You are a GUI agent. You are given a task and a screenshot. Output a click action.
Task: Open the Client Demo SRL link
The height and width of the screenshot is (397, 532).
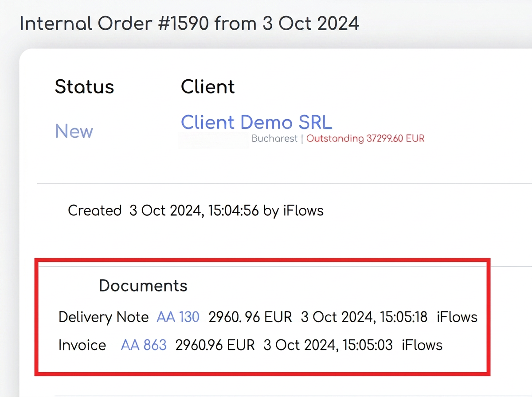point(256,122)
